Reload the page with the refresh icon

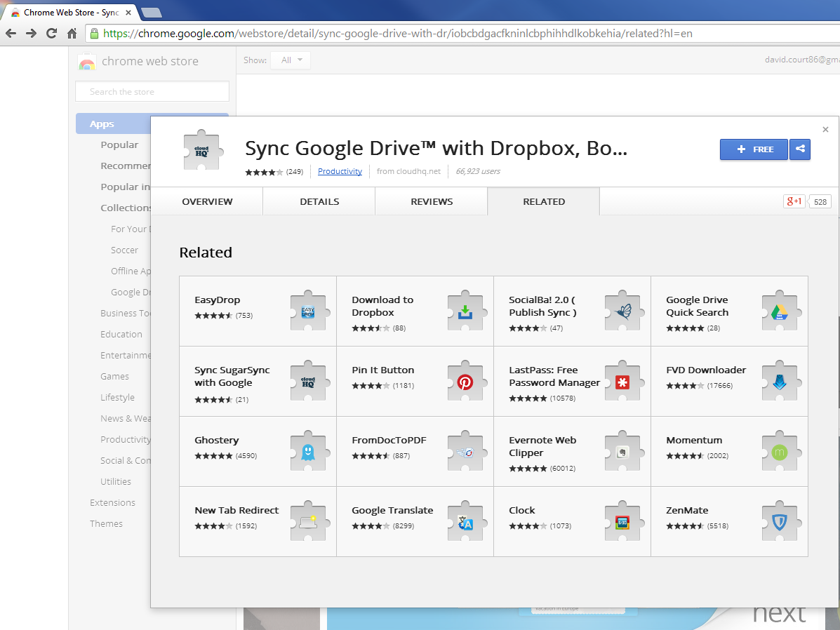tap(51, 33)
